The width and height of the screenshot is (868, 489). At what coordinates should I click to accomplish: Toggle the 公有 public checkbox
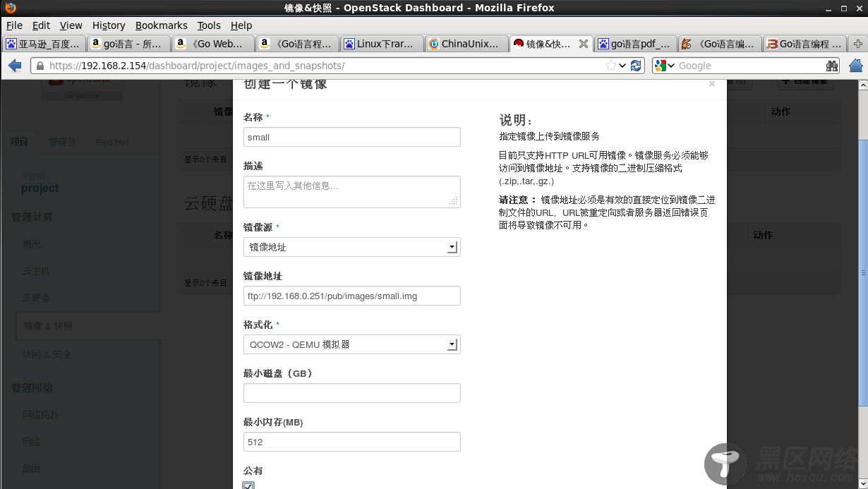[248, 485]
